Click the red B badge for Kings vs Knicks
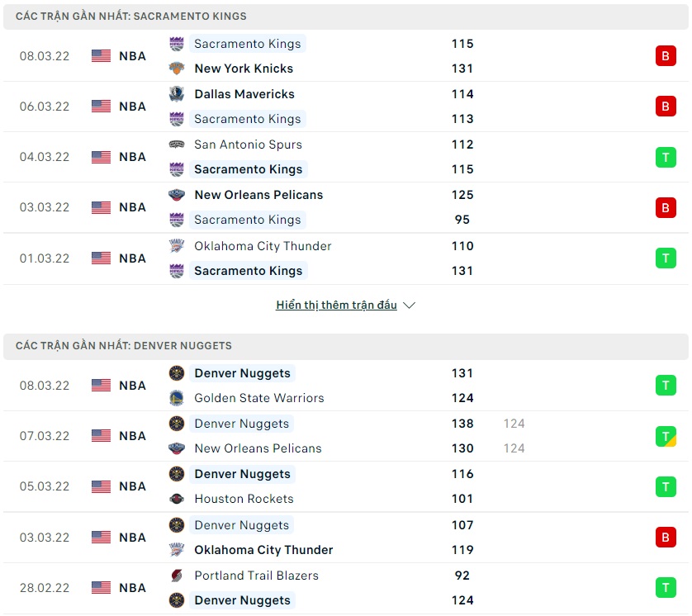692x616 pixels. 666,56
